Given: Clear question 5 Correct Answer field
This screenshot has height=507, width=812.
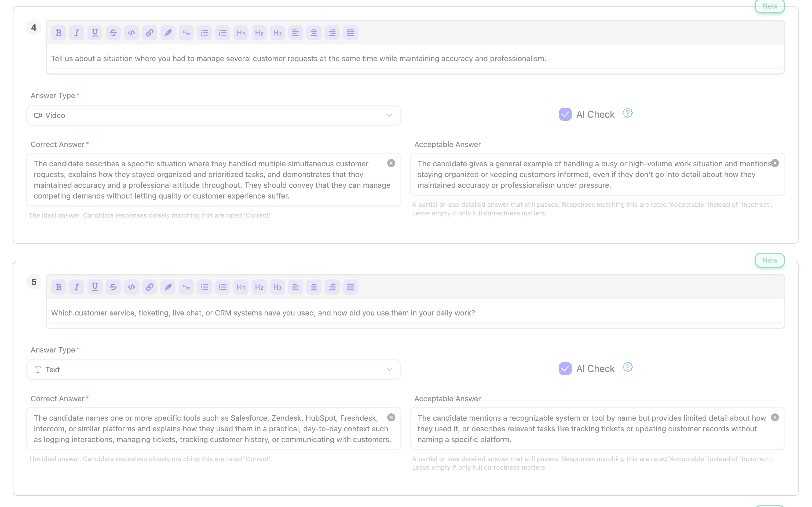Looking at the screenshot, I should pos(391,417).
